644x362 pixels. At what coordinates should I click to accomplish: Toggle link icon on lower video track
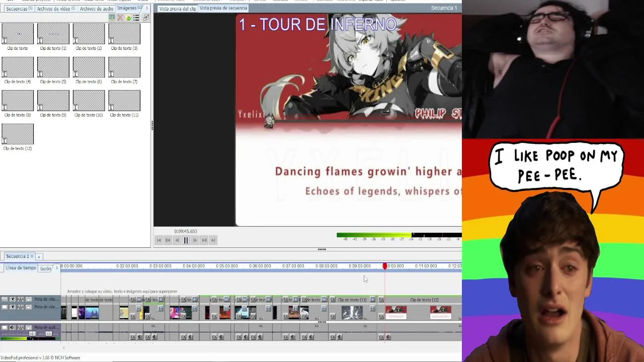[x=21, y=307]
